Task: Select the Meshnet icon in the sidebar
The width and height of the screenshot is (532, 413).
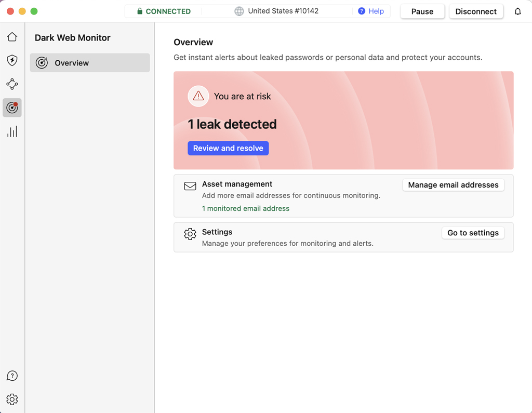Action: 12,84
